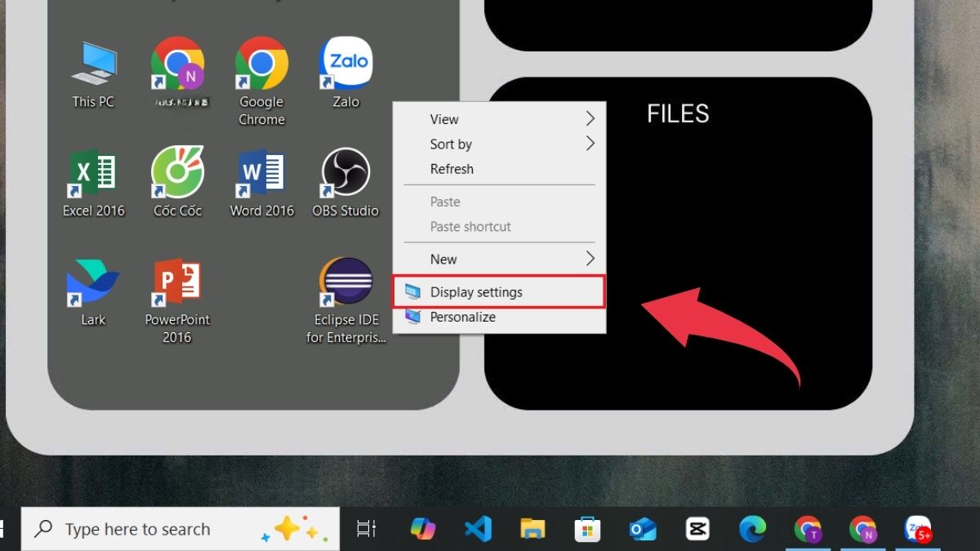This screenshot has height=551, width=980.
Task: Select the Eclipse IDE desktop shortcut
Action: click(x=345, y=300)
